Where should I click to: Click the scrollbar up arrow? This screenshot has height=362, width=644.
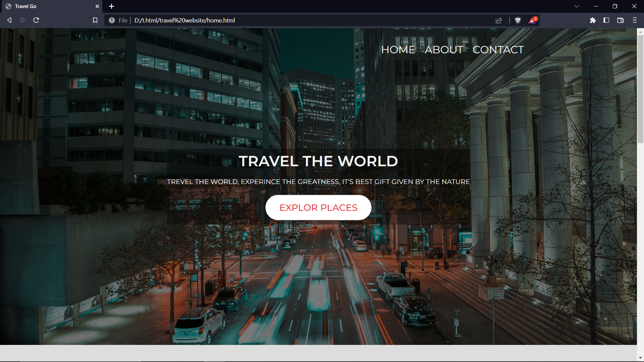(x=640, y=32)
